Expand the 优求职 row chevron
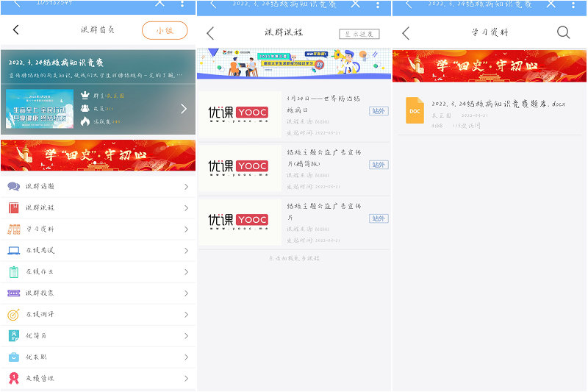Viewport: 588px width, 392px height. pyautogui.click(x=186, y=357)
